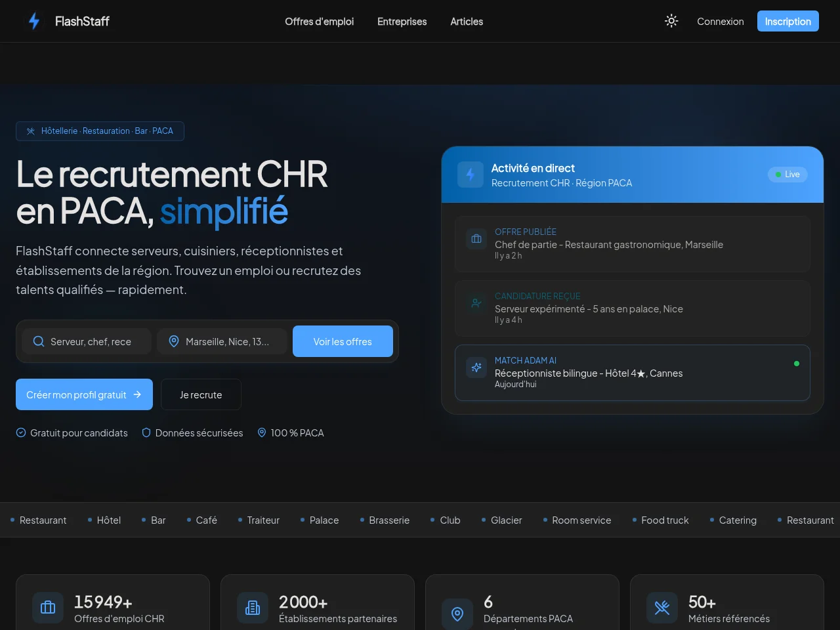Focus the 'Marseille, Nice, 13...' location field
Image resolution: width=840 pixels, height=630 pixels.
tap(222, 341)
